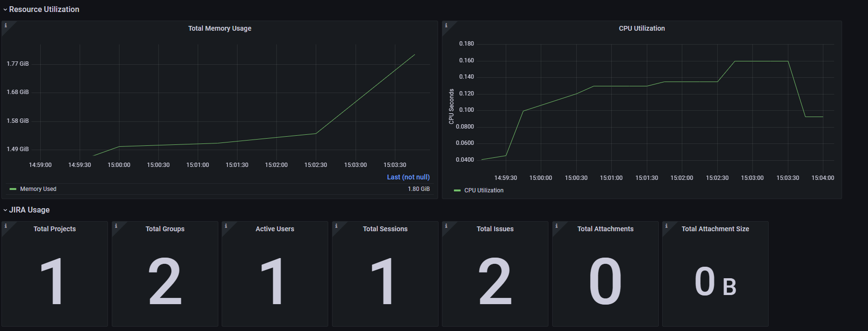This screenshot has width=868, height=331.
Task: Open the Total Memory Usage panel title menu
Action: tap(220, 28)
